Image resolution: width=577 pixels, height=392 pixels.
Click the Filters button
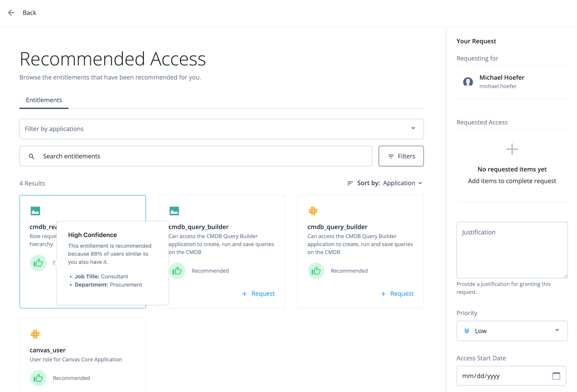click(x=401, y=156)
